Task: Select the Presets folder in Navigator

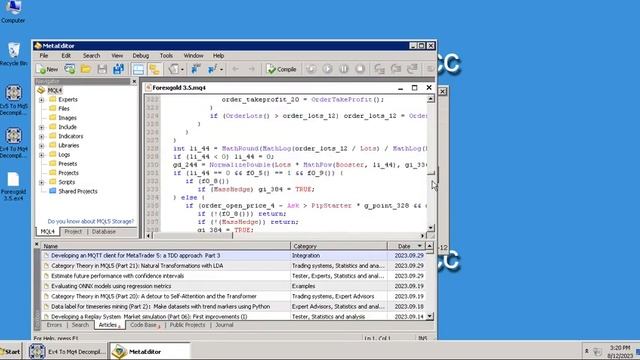Action: click(67, 164)
